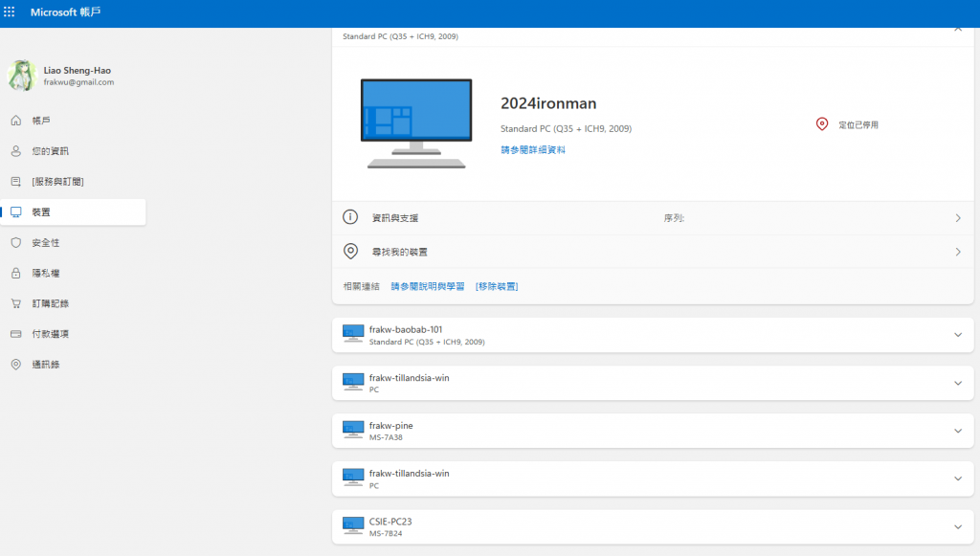Open 請參閱說明與學習 link
The width and height of the screenshot is (980, 556).
(x=428, y=286)
